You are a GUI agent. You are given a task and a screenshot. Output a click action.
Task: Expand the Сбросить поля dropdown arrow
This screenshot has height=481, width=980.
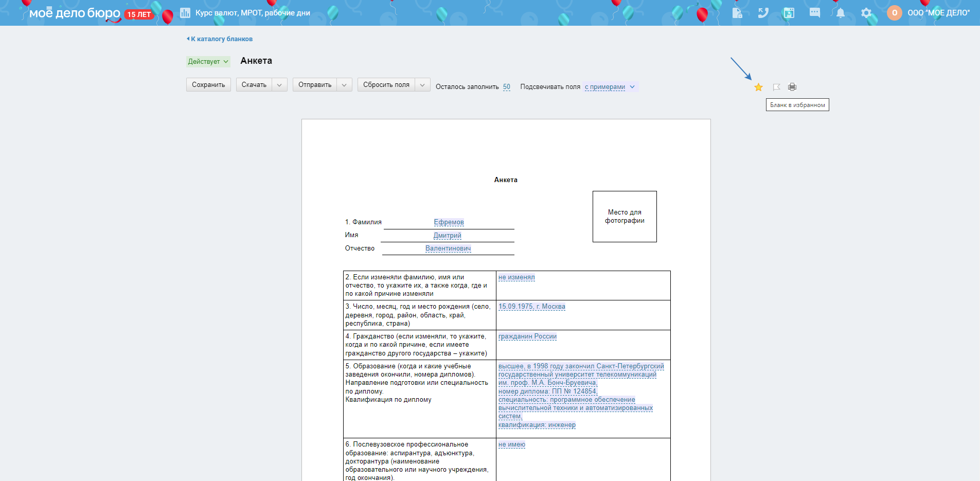click(422, 85)
